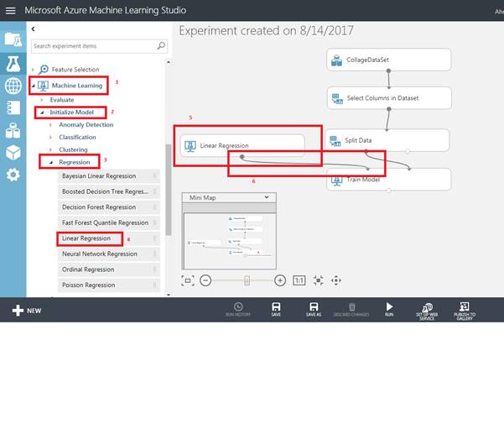
Task: Open the hamburger navigation menu
Action: (x=11, y=11)
